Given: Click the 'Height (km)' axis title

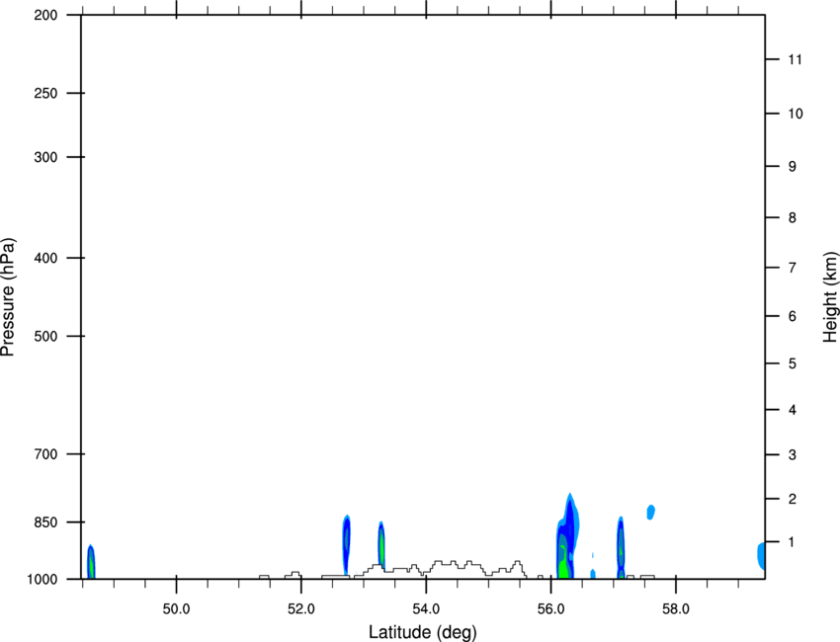Looking at the screenshot, I should (x=830, y=296).
